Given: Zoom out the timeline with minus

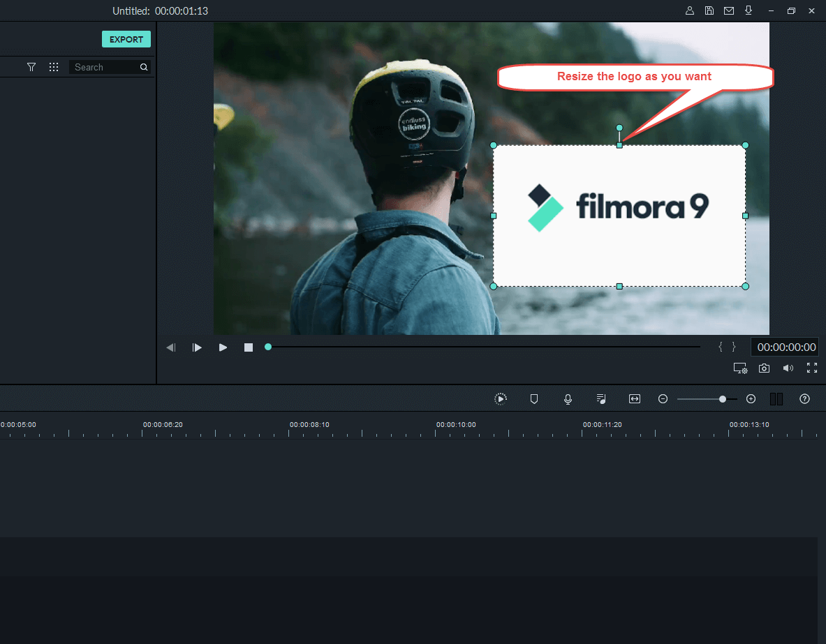Looking at the screenshot, I should point(663,398).
